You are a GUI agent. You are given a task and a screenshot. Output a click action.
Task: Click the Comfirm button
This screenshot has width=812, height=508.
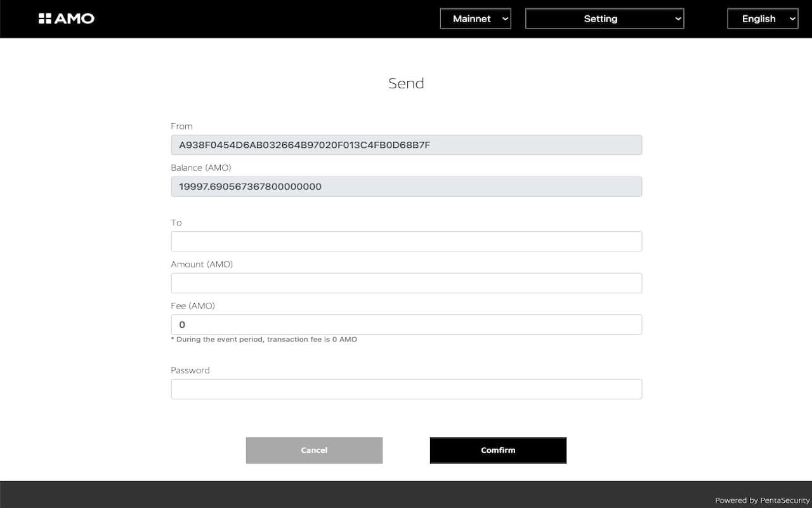click(x=498, y=450)
